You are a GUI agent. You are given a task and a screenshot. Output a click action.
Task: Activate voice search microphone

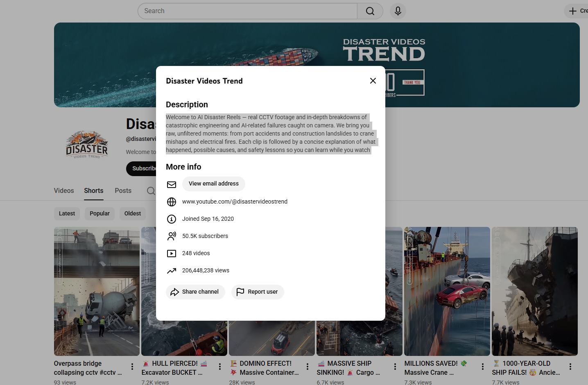tap(398, 11)
